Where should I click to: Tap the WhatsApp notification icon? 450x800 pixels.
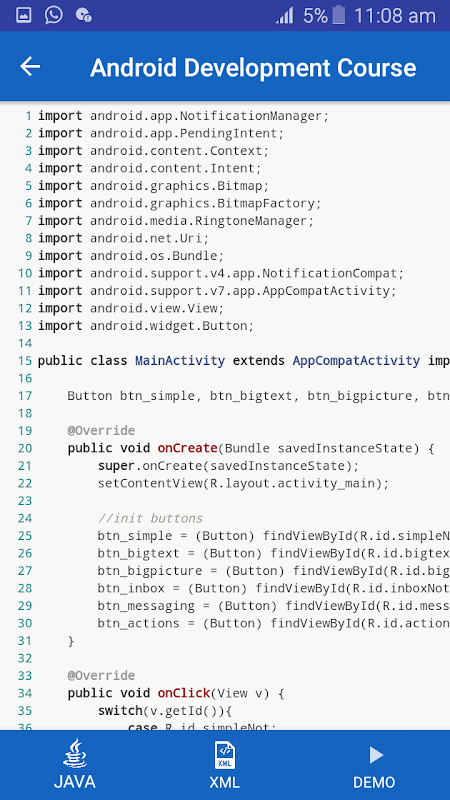tap(54, 15)
